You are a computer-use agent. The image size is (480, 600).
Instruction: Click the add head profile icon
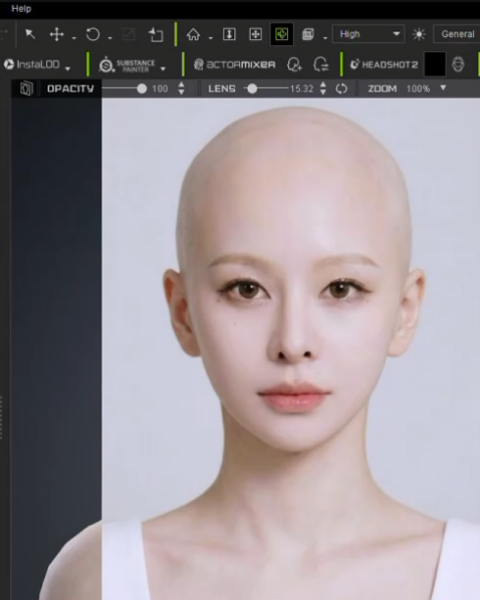click(x=294, y=65)
